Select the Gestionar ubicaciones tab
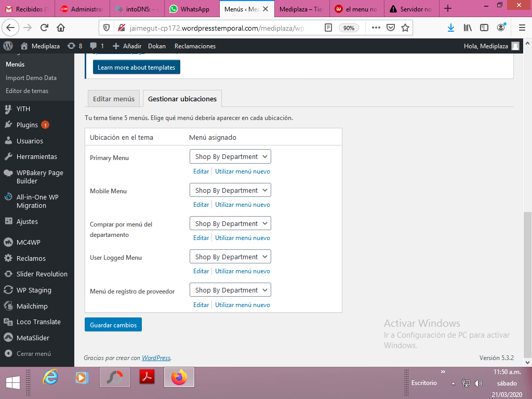Screen dimensions: 532x399 click(182, 99)
